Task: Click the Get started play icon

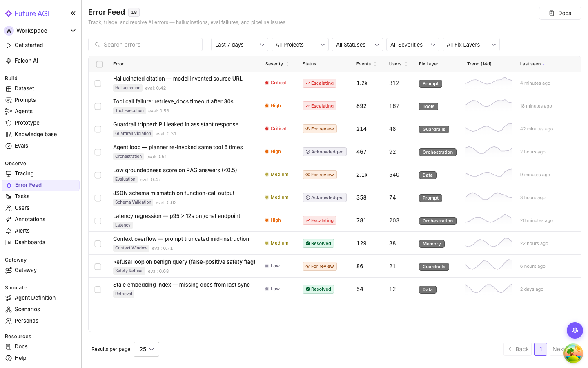Action: [9, 45]
